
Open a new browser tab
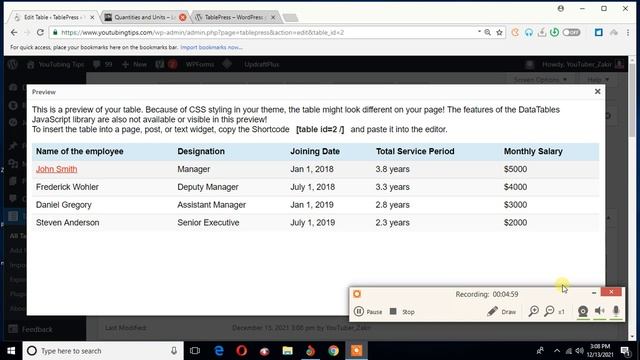(290, 18)
